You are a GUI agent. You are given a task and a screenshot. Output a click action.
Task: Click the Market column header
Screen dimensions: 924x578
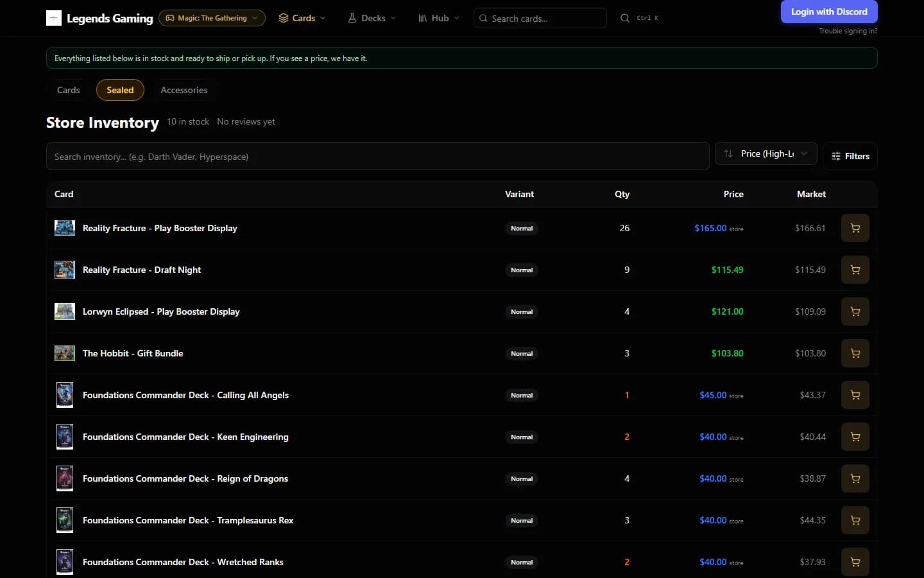[811, 194]
